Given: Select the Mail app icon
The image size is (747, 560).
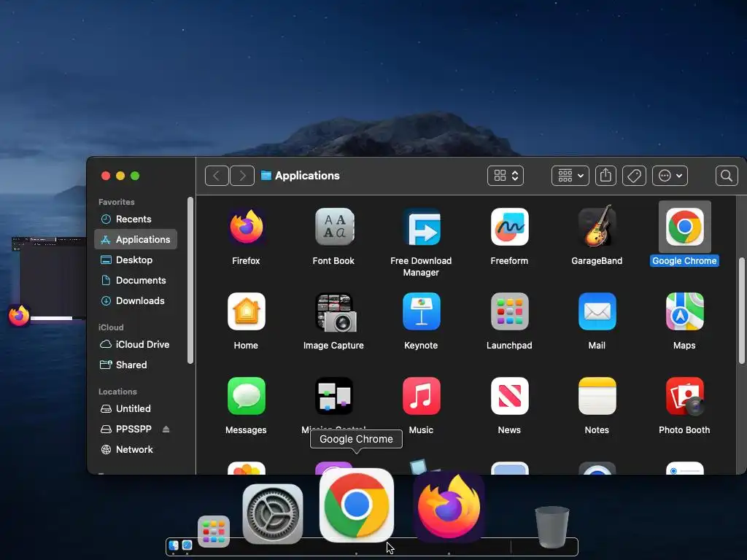Looking at the screenshot, I should [597, 311].
